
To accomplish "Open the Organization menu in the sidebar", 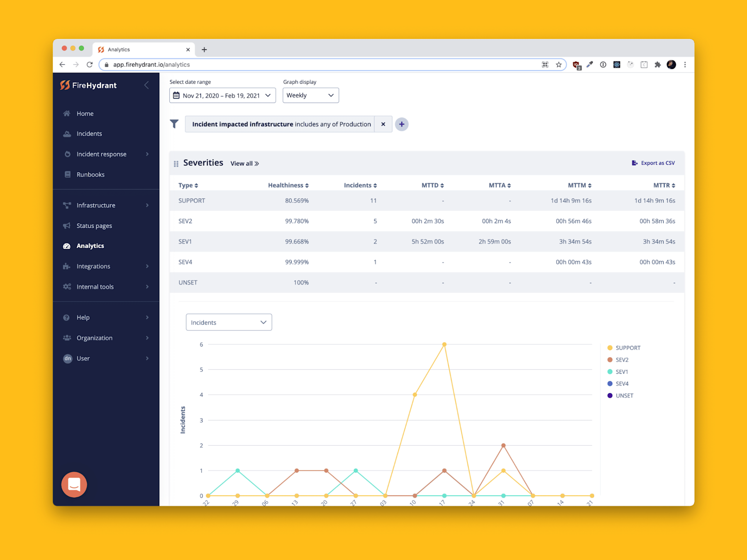I will tap(94, 338).
